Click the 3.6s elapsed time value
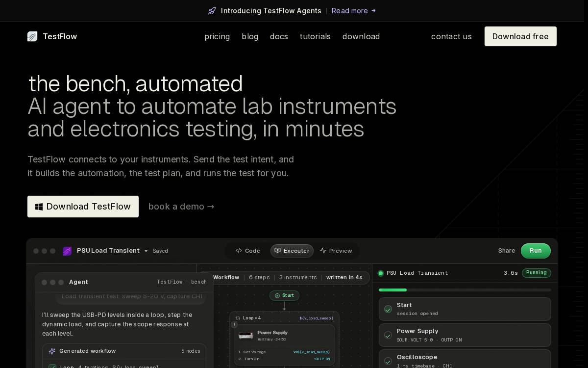The height and width of the screenshot is (368, 588). point(511,273)
